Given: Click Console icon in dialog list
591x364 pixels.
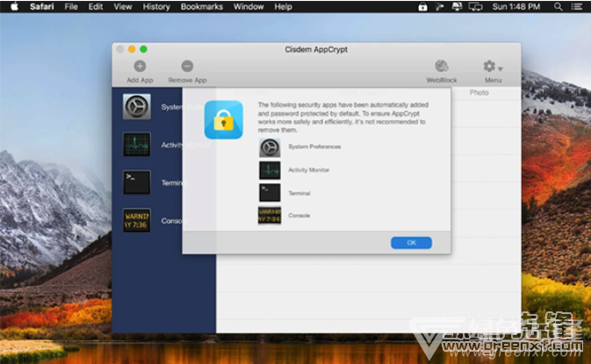Looking at the screenshot, I should pos(270,215).
